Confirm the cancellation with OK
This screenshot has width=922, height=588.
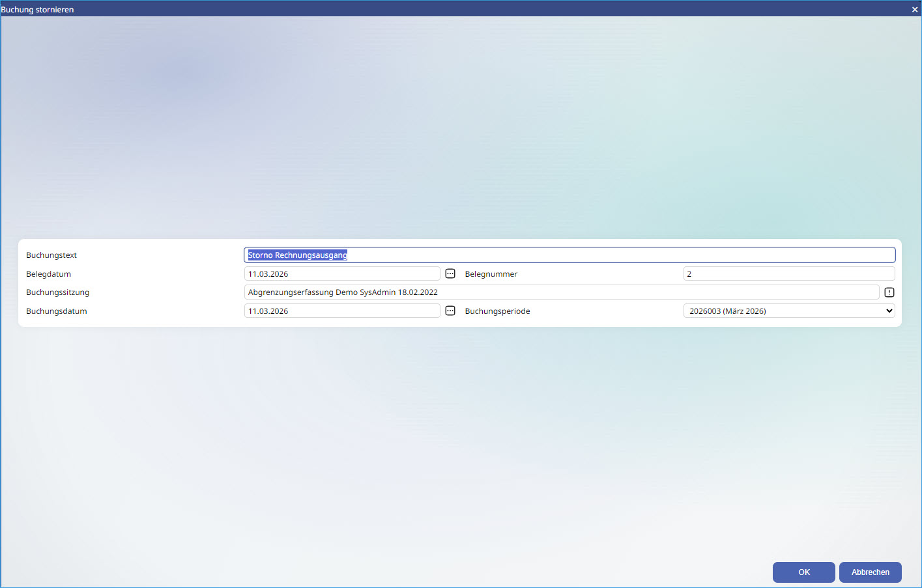(804, 572)
